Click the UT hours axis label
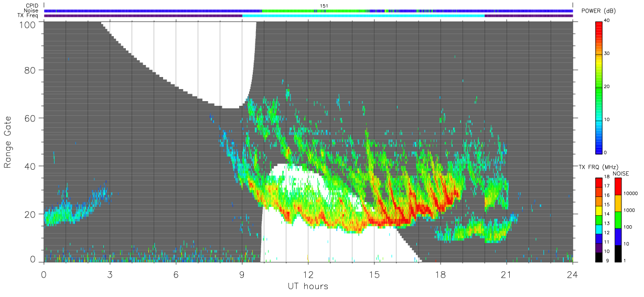644x297 pixels. click(308, 286)
